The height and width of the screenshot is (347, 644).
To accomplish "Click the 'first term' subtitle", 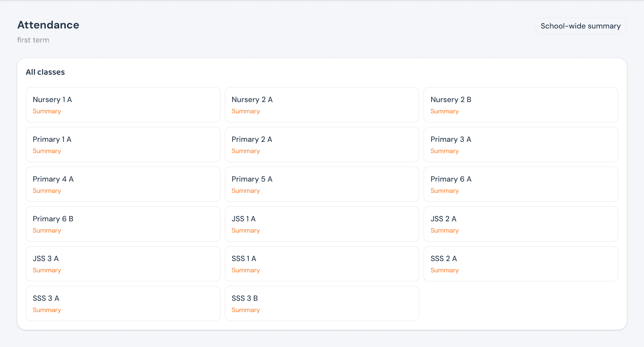I will tap(33, 40).
